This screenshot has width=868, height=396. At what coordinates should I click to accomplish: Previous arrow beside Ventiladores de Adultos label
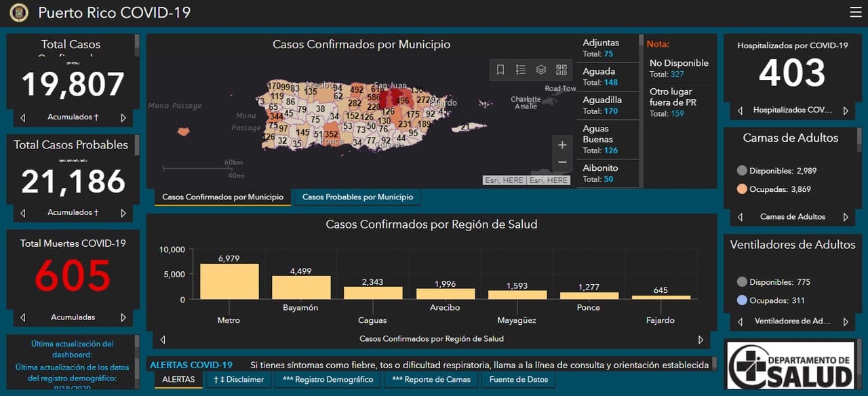pyautogui.click(x=740, y=321)
